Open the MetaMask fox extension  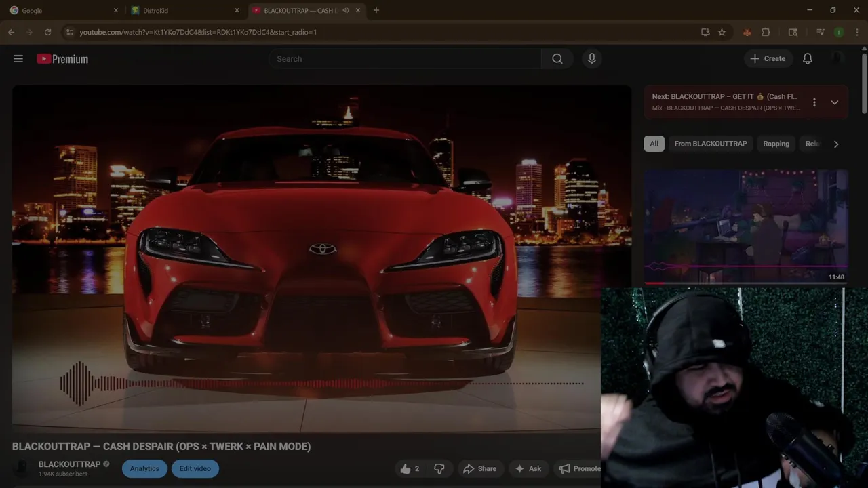pyautogui.click(x=747, y=32)
